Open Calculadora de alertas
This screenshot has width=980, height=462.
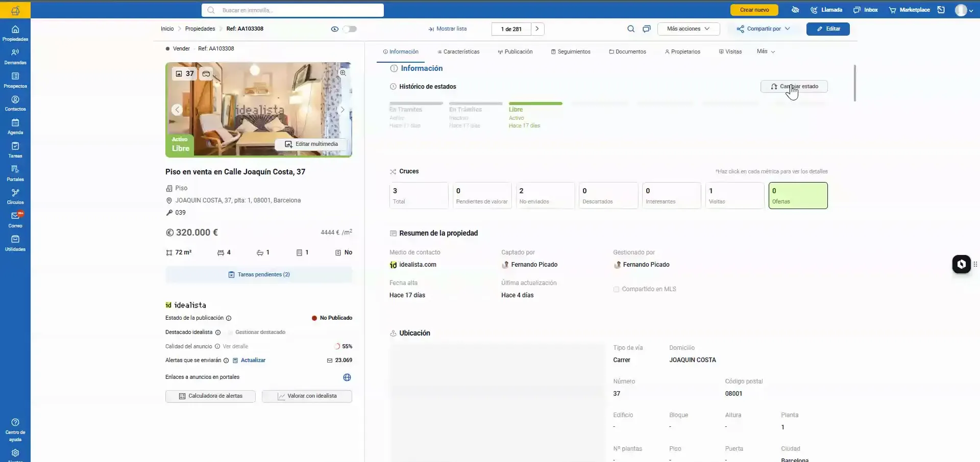click(210, 396)
